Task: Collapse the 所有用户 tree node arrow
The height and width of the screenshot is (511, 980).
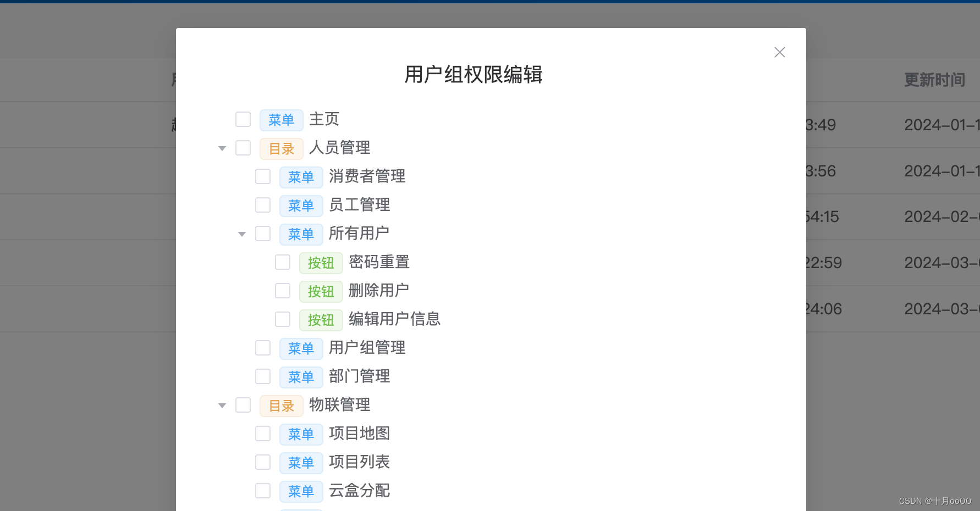Action: 242,234
